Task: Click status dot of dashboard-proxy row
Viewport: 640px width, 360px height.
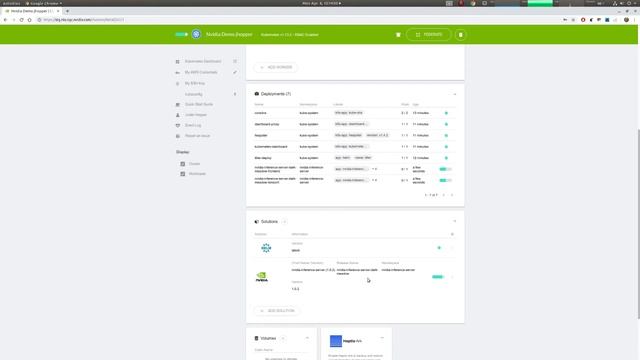Action: [446, 124]
